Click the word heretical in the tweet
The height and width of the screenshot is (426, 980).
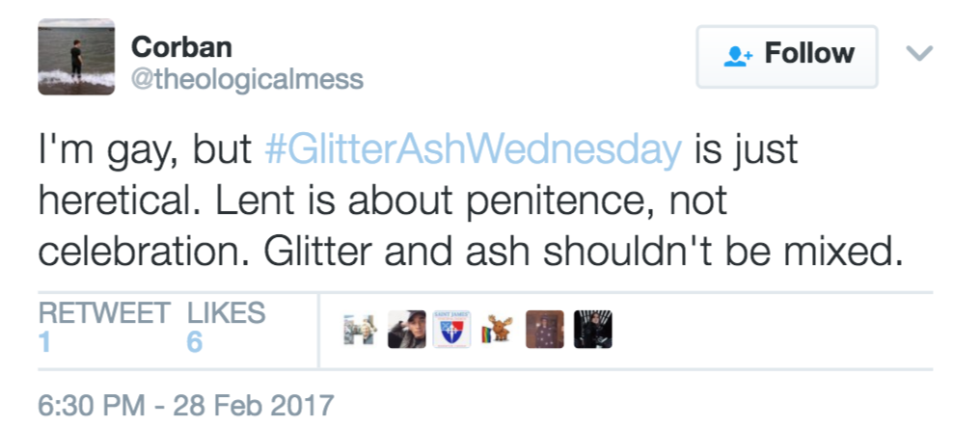pyautogui.click(x=119, y=201)
